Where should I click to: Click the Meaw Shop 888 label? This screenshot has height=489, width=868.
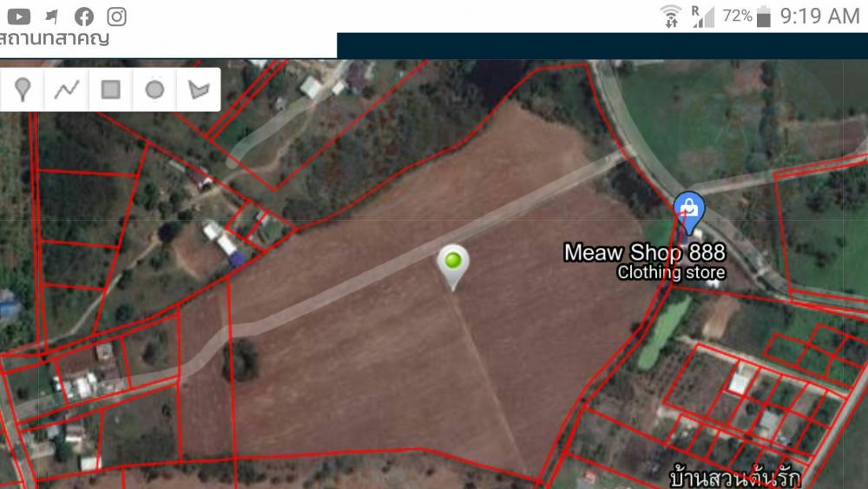click(x=644, y=253)
